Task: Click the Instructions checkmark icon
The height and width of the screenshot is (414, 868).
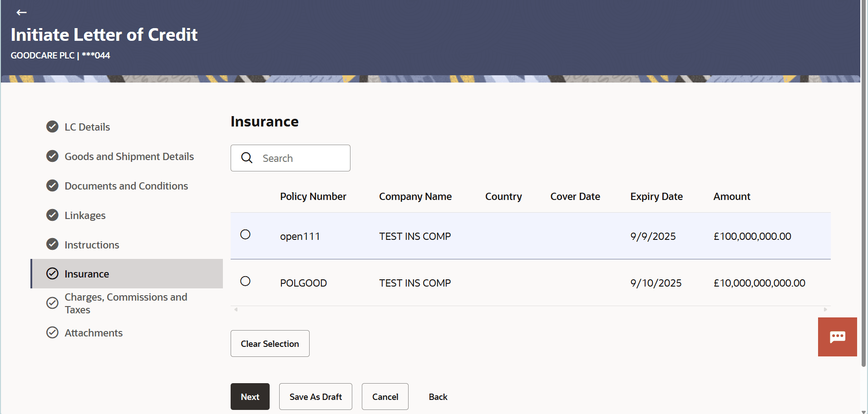Action: (53, 244)
